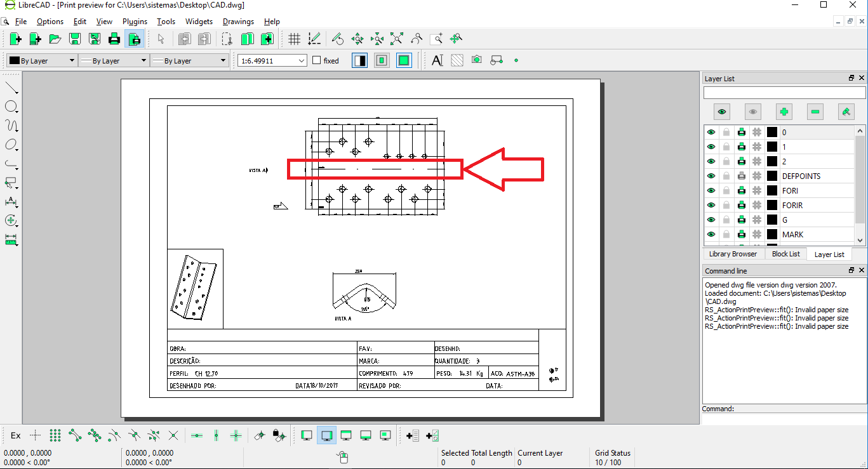Check the 'fixed' scale checkbox

point(317,61)
